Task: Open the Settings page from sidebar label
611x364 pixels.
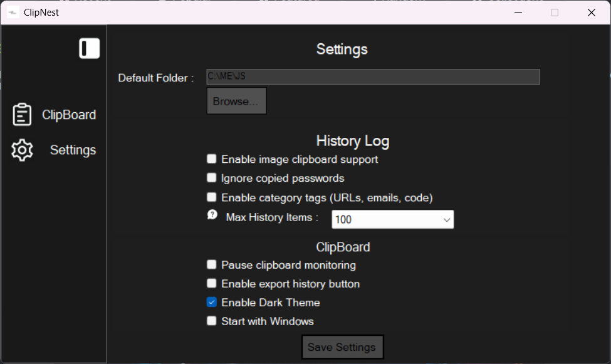Action: [x=73, y=150]
